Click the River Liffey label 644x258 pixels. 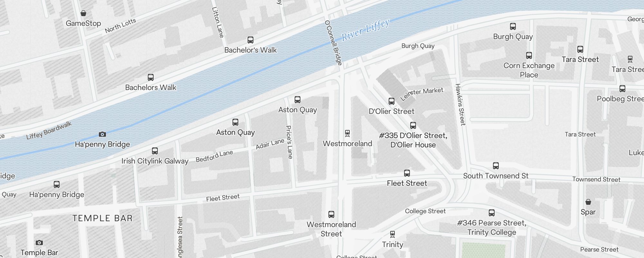[x=365, y=30]
